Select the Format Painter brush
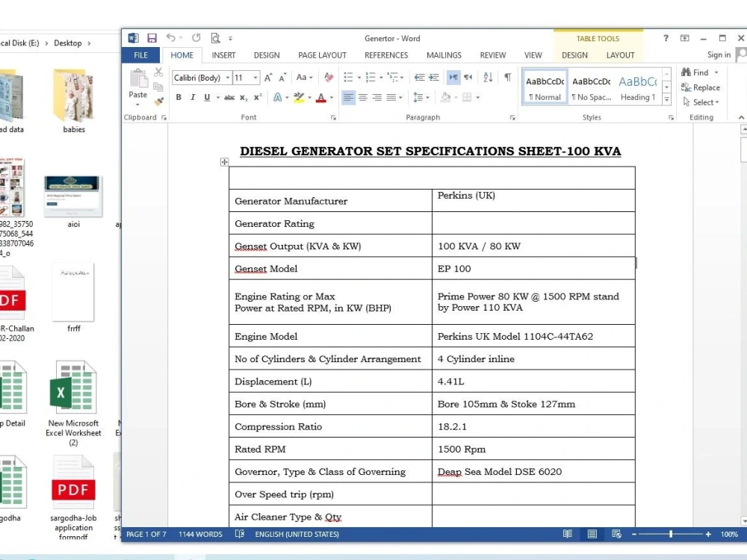 (x=158, y=101)
